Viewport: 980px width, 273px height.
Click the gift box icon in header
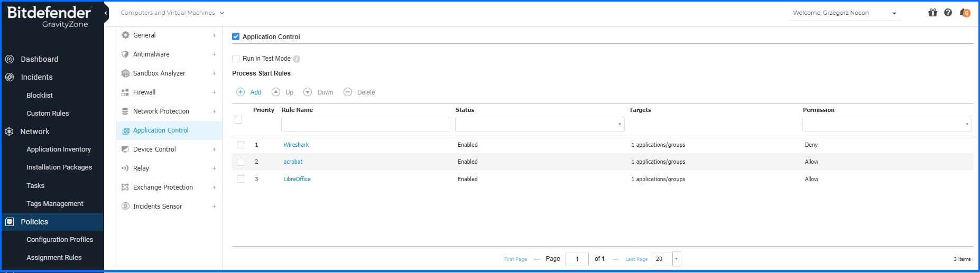tap(932, 13)
